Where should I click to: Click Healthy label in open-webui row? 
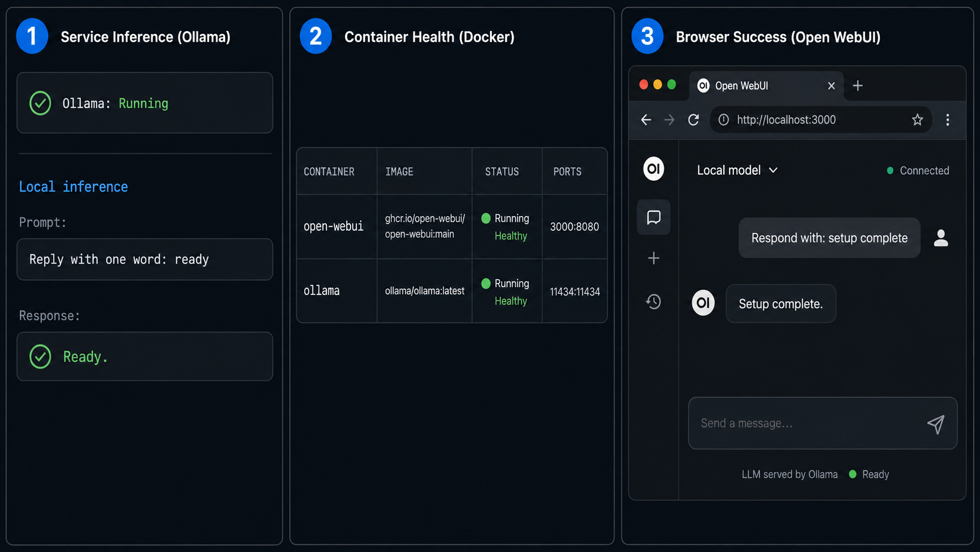pos(511,236)
